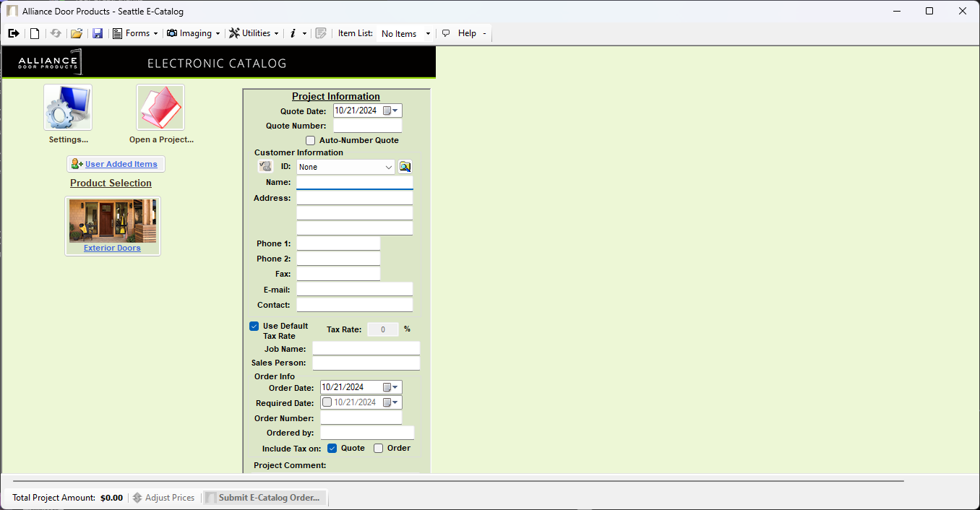Viewport: 980px width, 510px height.
Task: Click the greyed notepad edit icon in the toolbar
Action: tap(321, 33)
